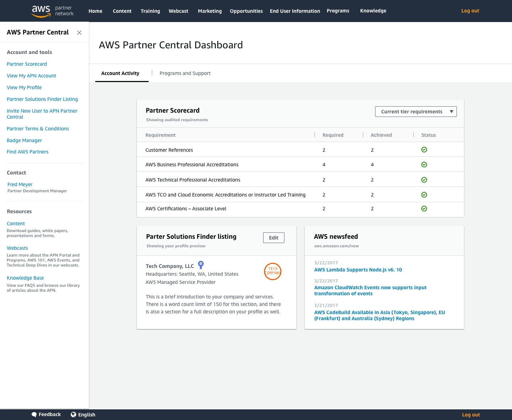Select the Customer References row text
Viewport: 512px width, 420px height.
[169, 150]
